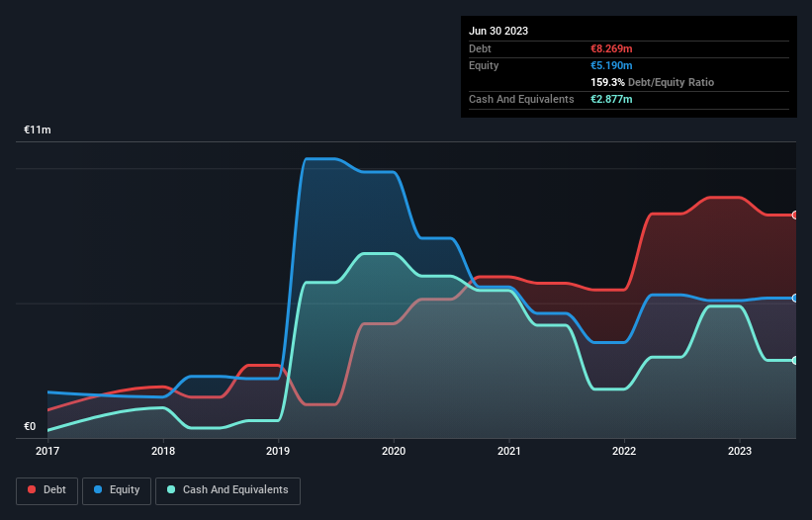Screen dimensions: 812x520
Task: Click the tooltip Equity row label
Action: 484,65
